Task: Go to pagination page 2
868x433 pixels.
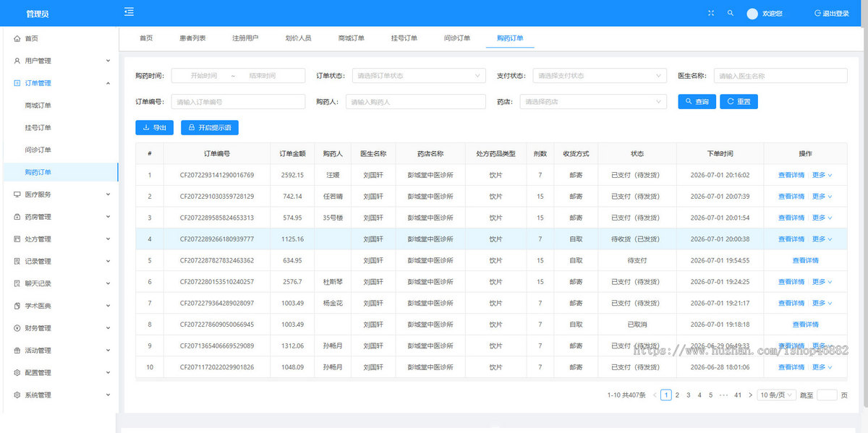Action: pyautogui.click(x=677, y=395)
